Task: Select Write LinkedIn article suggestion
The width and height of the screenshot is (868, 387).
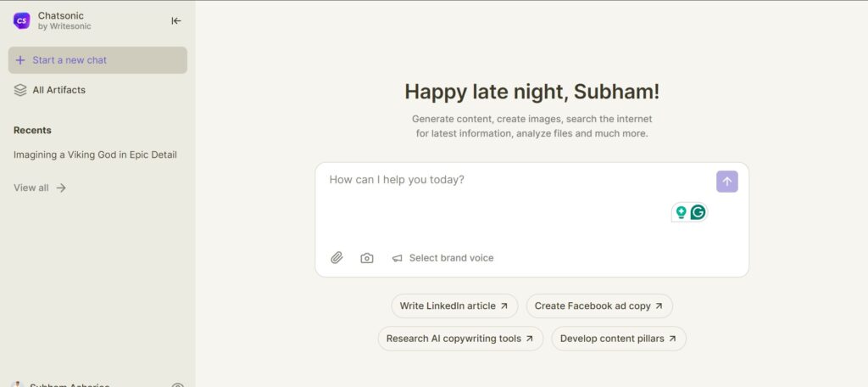Action: 454,306
